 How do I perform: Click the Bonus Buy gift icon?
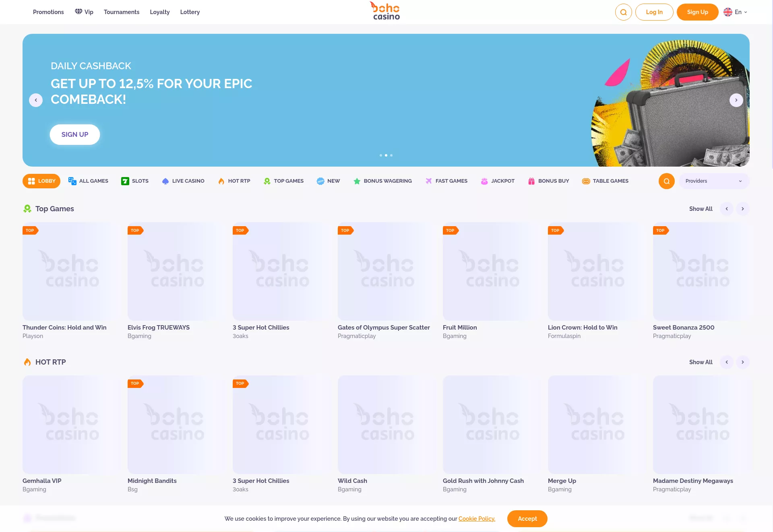point(531,181)
